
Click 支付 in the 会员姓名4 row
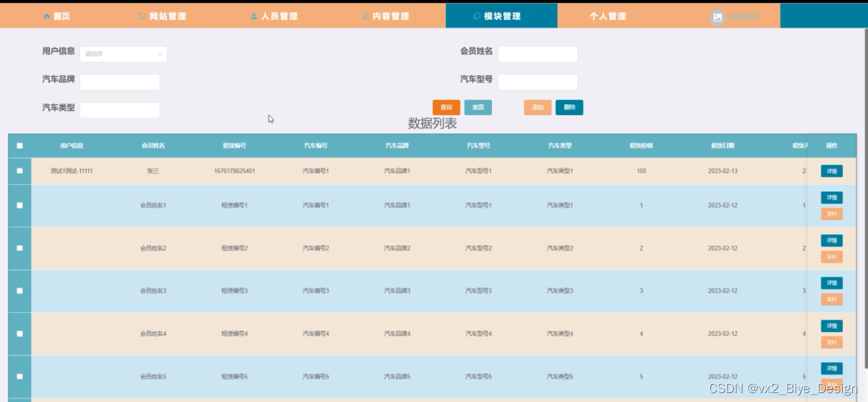(x=832, y=342)
